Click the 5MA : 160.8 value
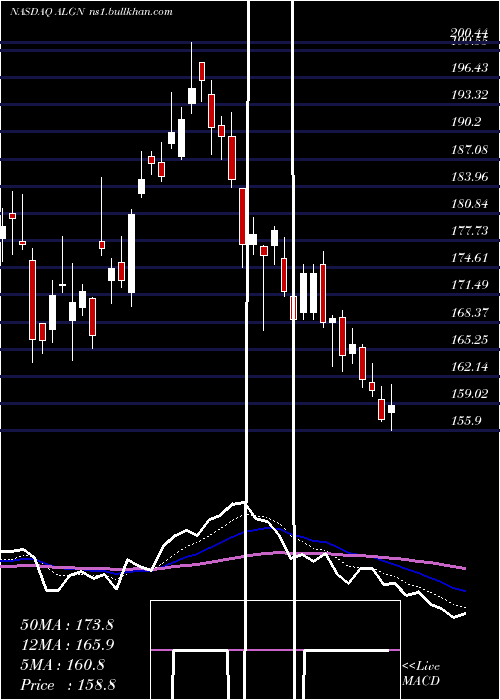The height and width of the screenshot is (700, 500). pos(62,665)
